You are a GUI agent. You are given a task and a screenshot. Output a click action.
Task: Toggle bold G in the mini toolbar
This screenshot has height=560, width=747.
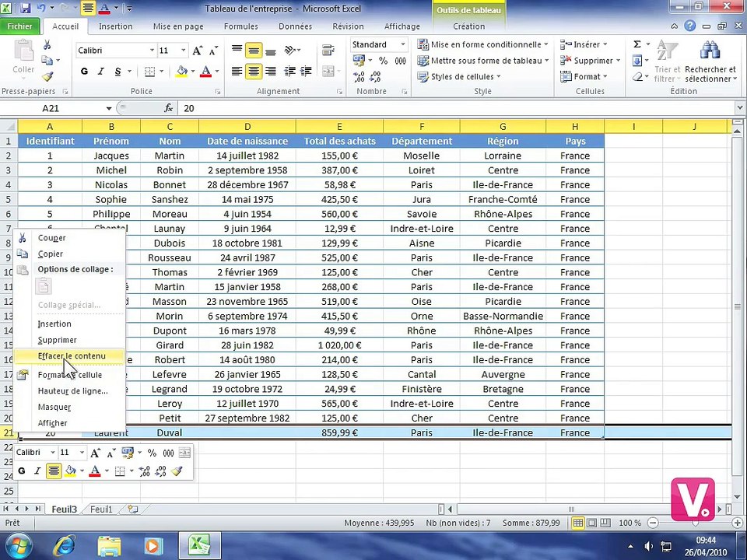22,471
